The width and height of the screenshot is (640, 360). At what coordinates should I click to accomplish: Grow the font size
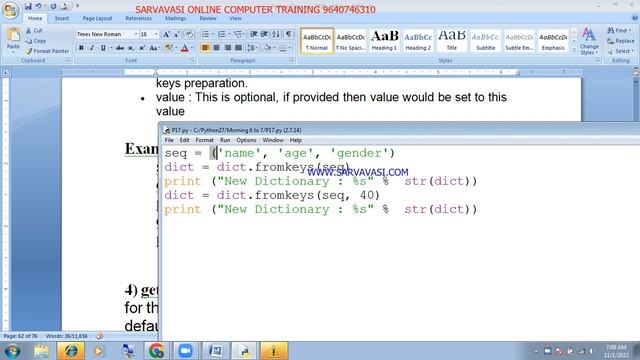166,35
